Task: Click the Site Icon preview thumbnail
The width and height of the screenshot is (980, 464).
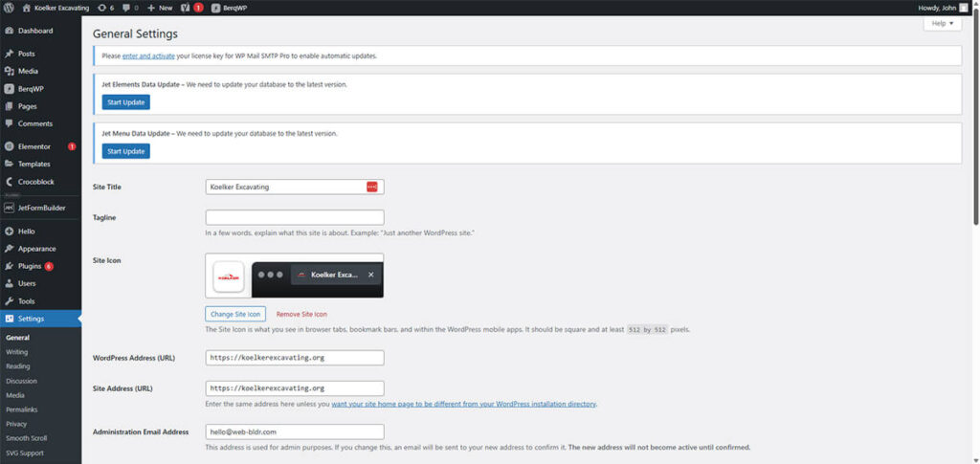Action: coord(228,276)
